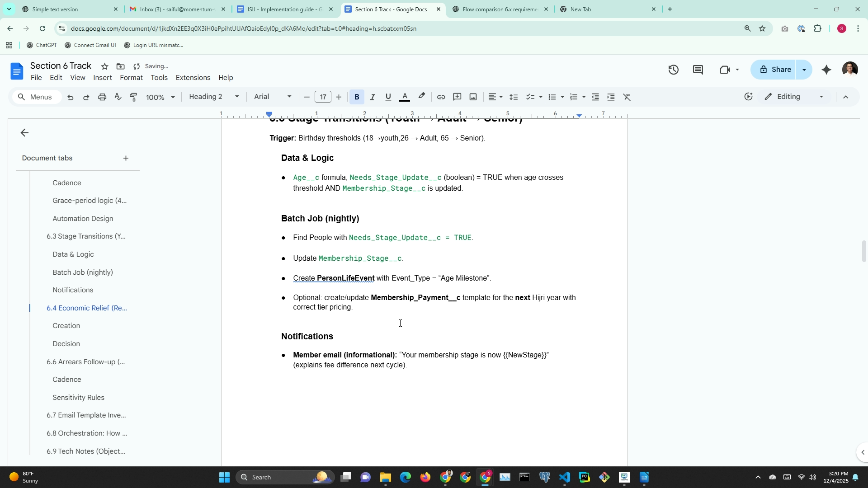Open the Format menu
This screenshot has width=868, height=488.
131,78
